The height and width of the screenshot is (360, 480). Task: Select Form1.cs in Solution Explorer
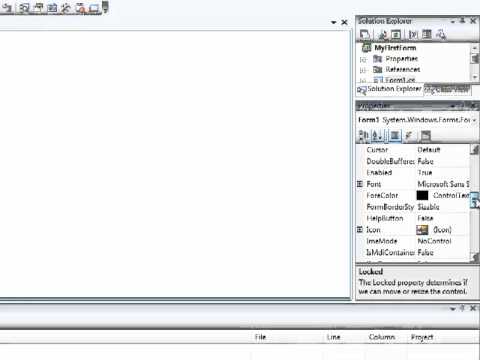(x=400, y=80)
